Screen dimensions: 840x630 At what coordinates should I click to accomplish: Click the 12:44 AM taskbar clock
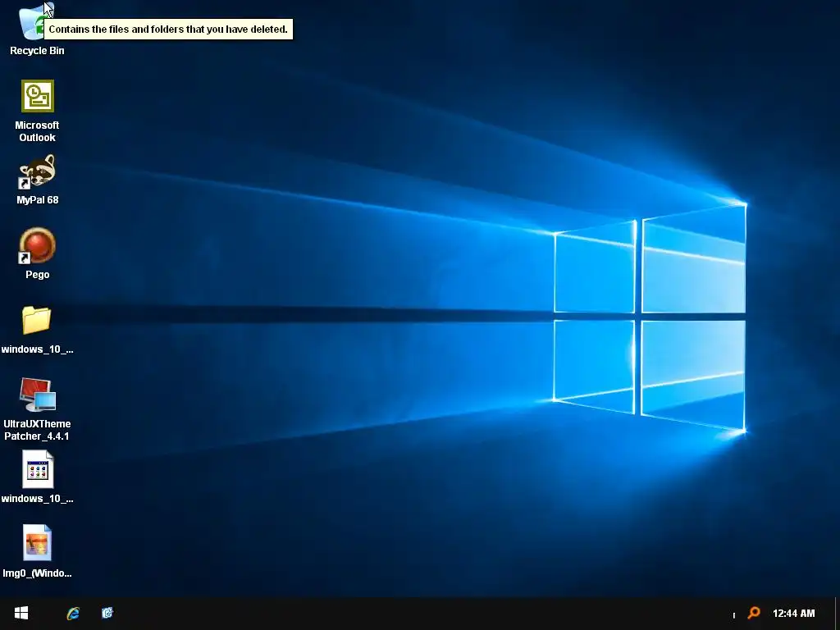(x=793, y=614)
